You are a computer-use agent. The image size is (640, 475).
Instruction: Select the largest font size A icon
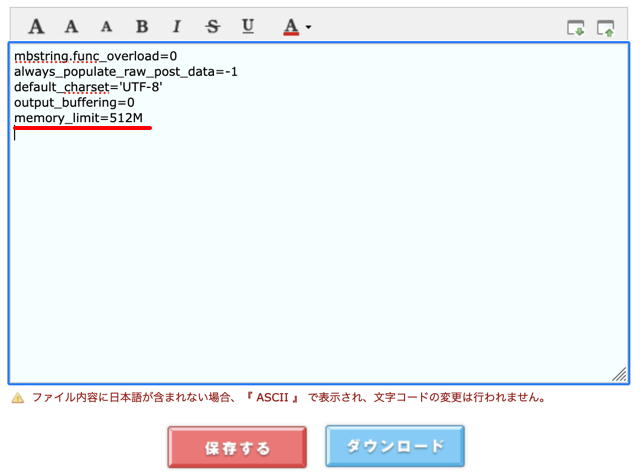pyautogui.click(x=37, y=26)
